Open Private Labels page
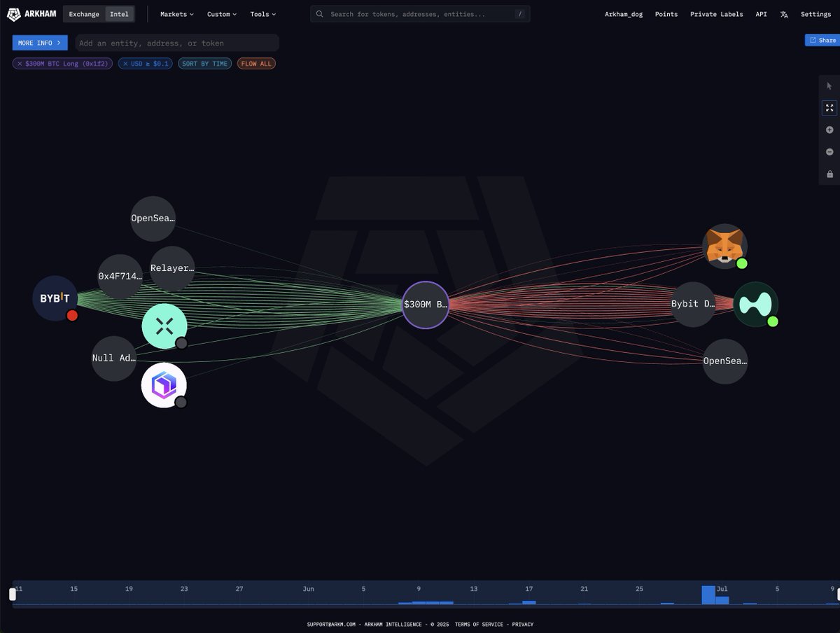The height and width of the screenshot is (633, 840). [x=716, y=14]
